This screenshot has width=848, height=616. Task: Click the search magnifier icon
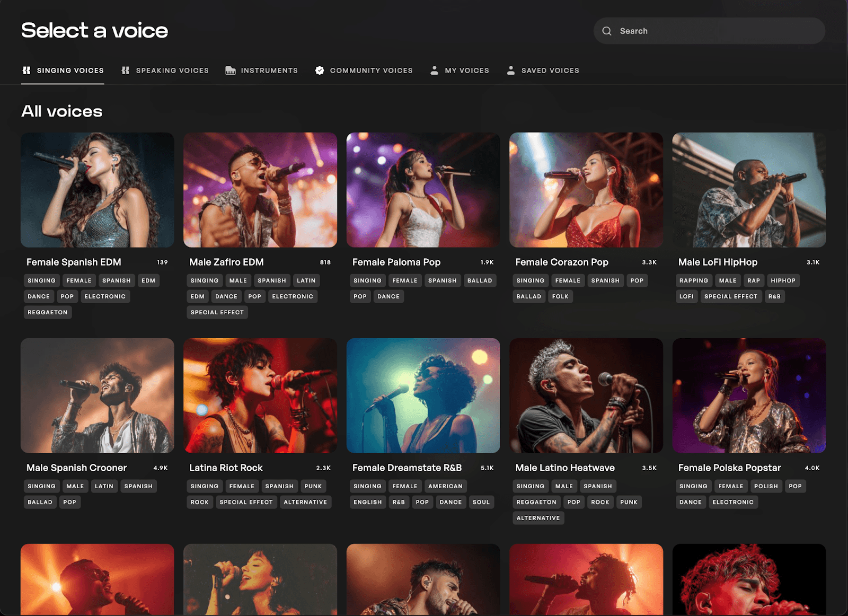607,31
